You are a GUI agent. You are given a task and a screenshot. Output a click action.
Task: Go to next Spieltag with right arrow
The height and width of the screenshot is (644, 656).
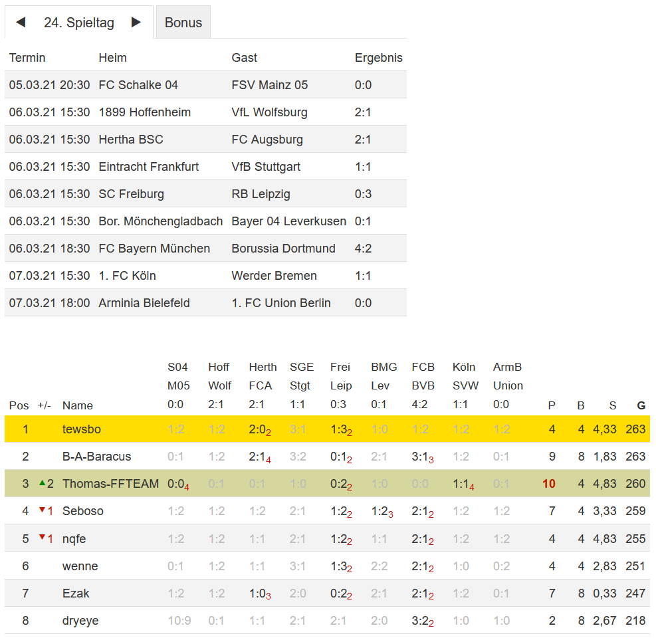point(136,23)
